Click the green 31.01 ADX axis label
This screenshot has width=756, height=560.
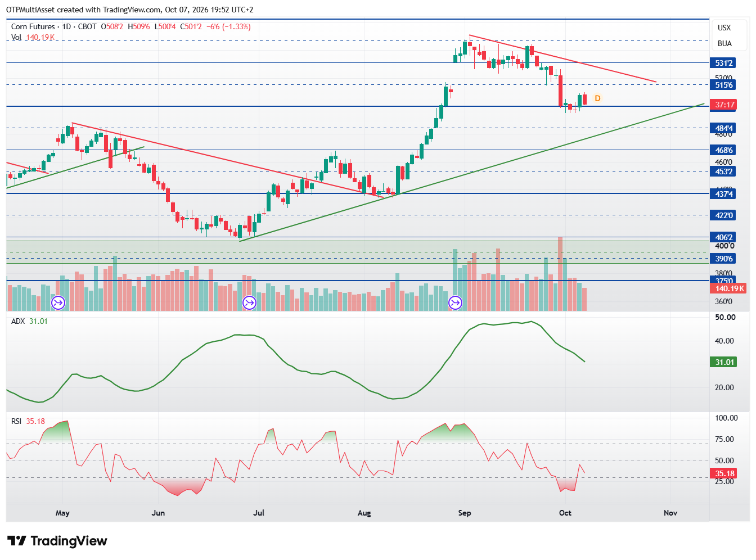tap(724, 362)
